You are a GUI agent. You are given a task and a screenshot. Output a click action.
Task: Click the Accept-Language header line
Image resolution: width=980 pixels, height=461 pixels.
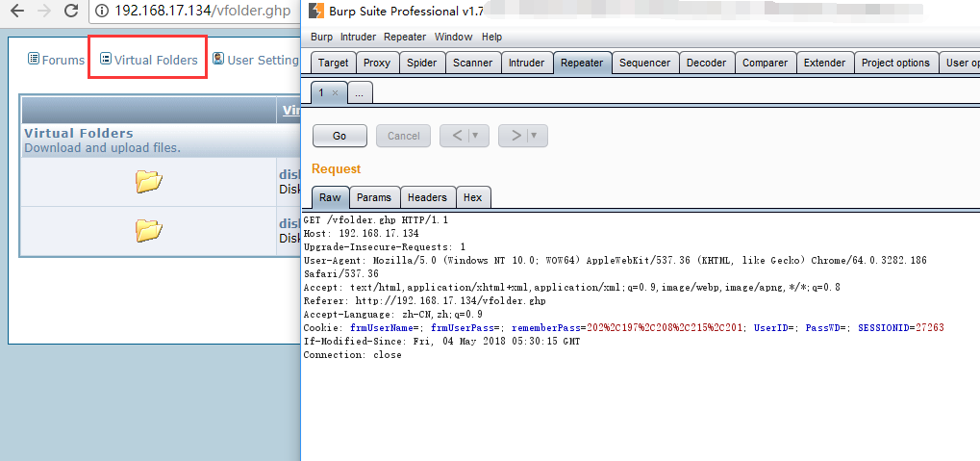392,315
